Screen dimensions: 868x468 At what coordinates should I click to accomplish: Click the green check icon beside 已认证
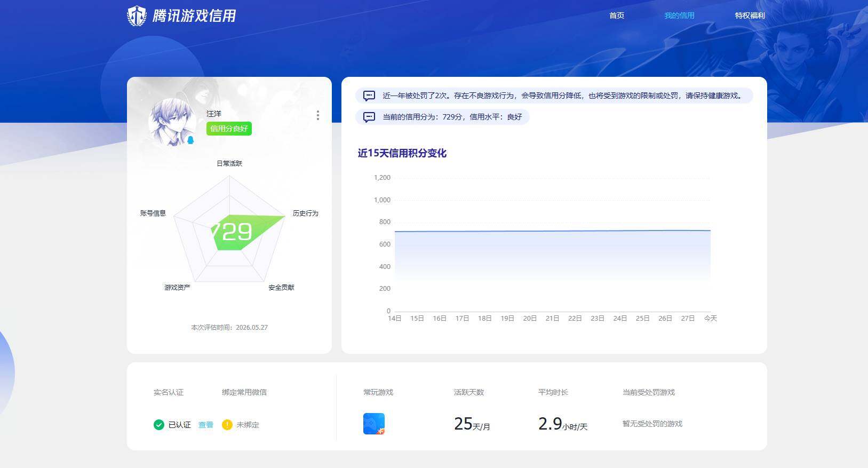tap(158, 425)
